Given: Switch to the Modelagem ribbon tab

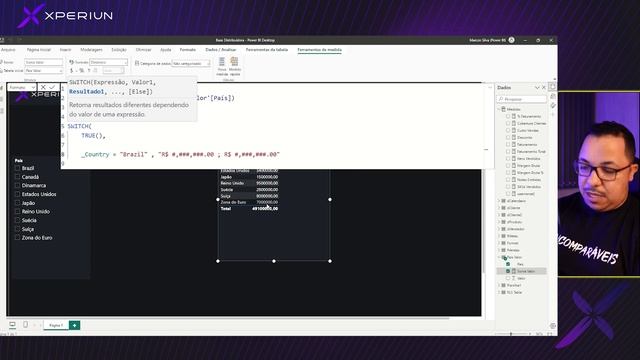Looking at the screenshot, I should 91,50.
